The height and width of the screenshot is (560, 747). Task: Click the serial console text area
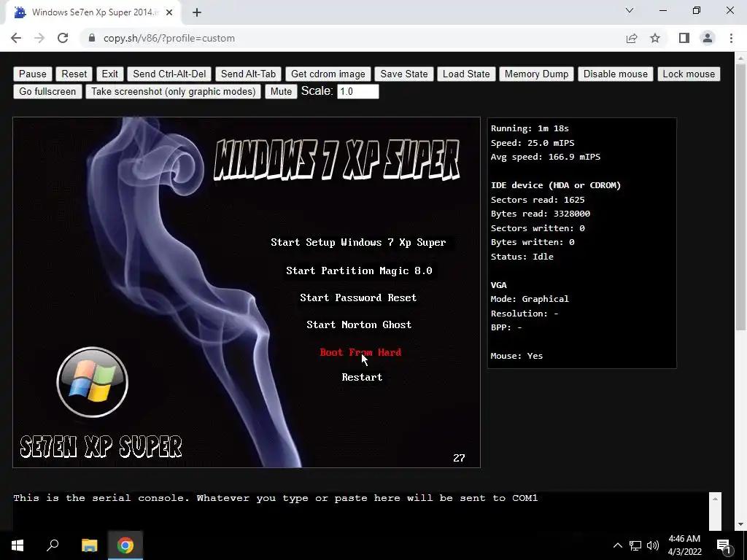pos(360,511)
